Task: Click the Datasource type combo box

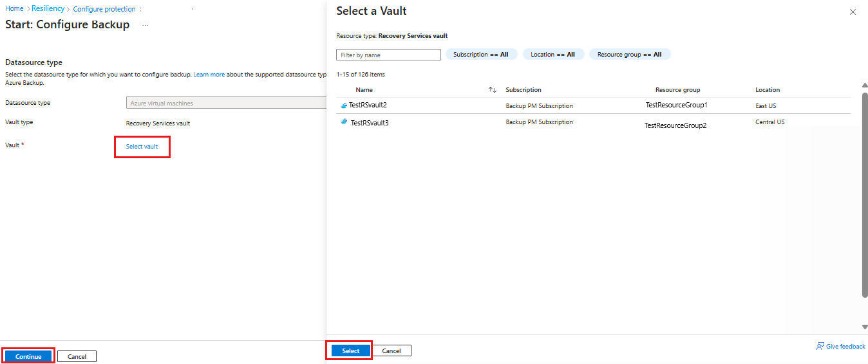Action: 227,103
